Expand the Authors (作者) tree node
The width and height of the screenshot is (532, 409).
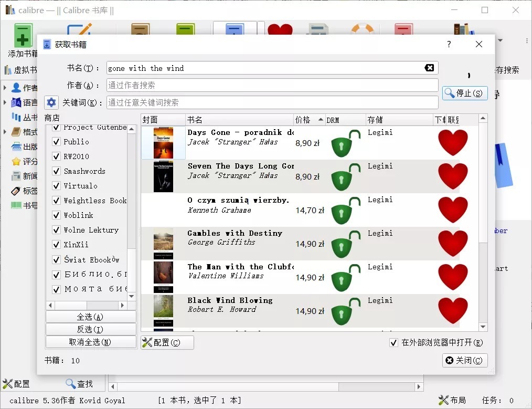(5, 88)
